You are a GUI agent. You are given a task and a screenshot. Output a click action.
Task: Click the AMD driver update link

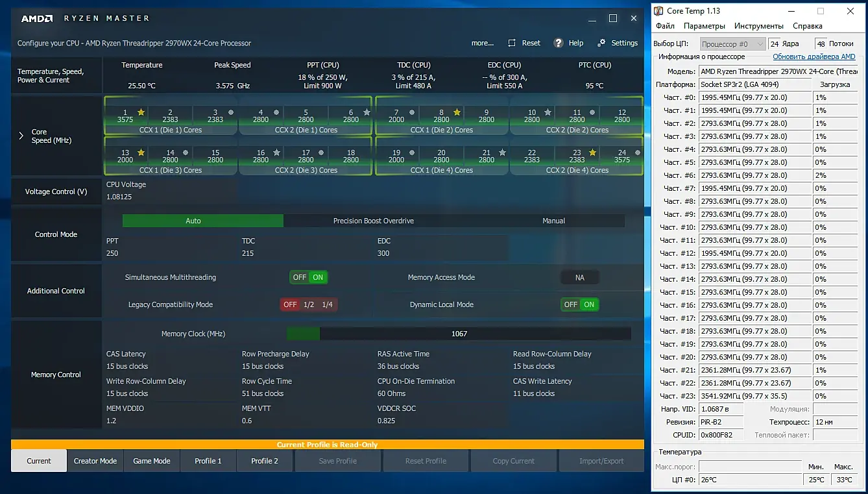point(814,57)
